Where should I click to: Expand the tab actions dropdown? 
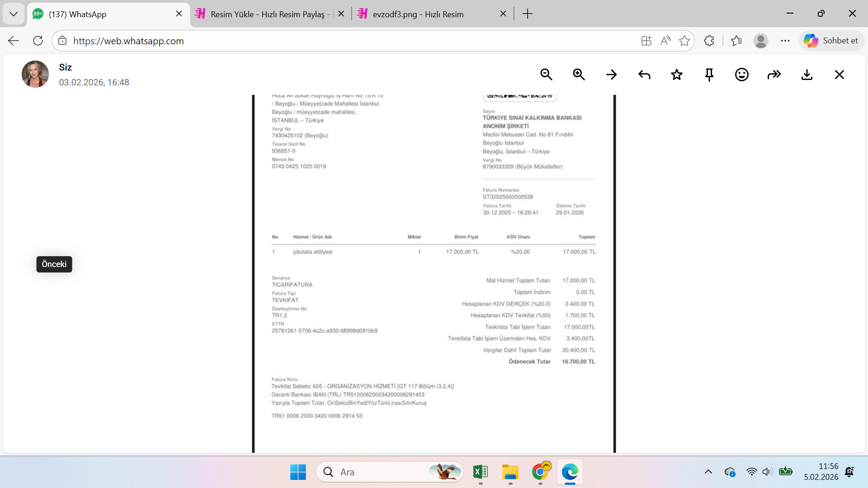[14, 14]
